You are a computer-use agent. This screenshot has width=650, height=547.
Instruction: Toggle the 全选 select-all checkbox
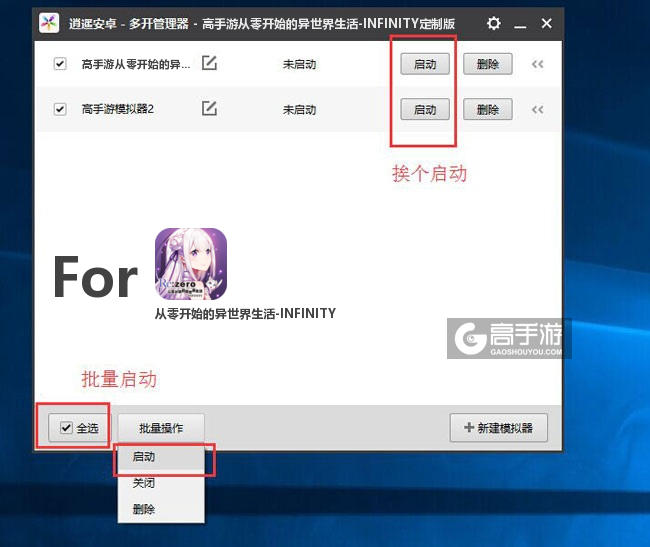66,427
